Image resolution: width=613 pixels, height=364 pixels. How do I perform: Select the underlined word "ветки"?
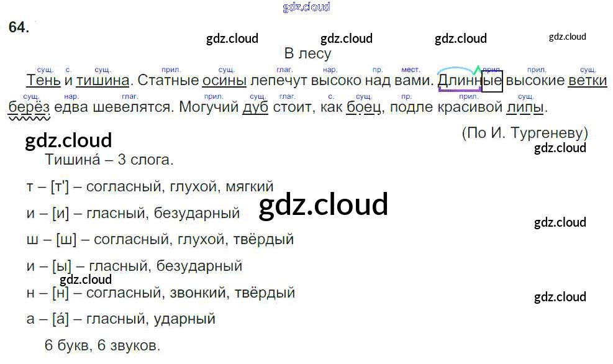(x=587, y=81)
